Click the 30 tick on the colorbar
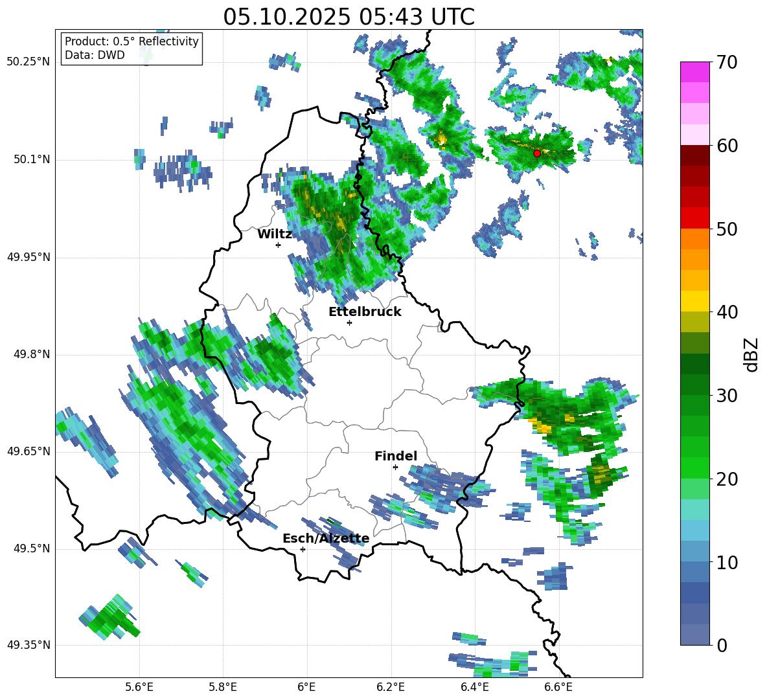767x700 pixels. click(x=727, y=396)
